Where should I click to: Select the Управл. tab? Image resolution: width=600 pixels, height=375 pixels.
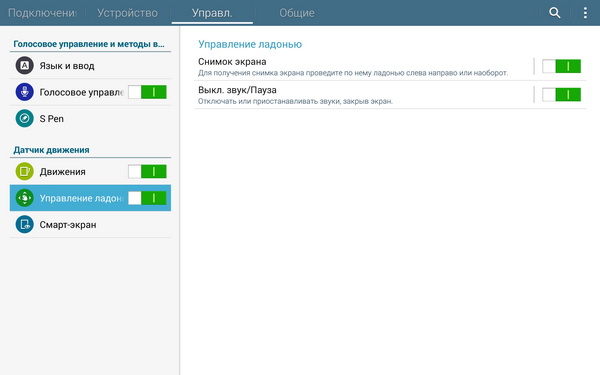click(x=212, y=13)
